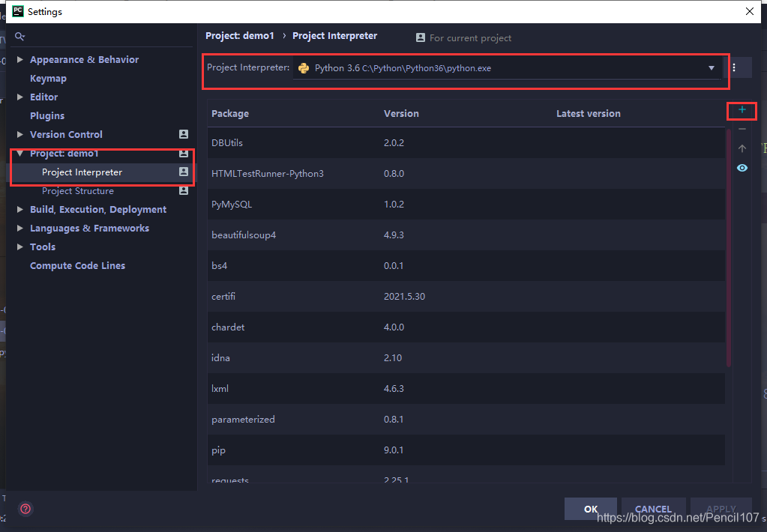Click the For current project icon

tap(420, 37)
